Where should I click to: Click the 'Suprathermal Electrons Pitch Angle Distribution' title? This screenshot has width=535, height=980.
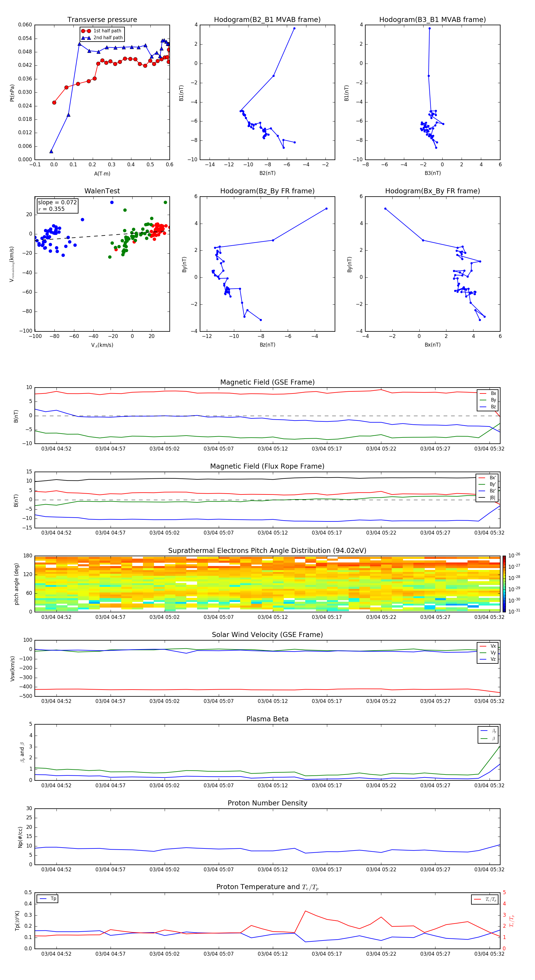click(x=267, y=551)
